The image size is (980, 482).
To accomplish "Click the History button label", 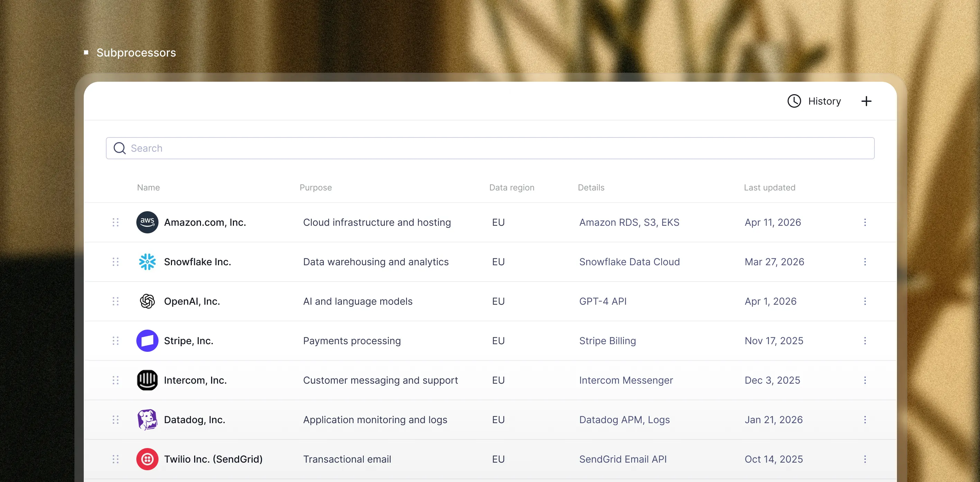I will point(824,101).
